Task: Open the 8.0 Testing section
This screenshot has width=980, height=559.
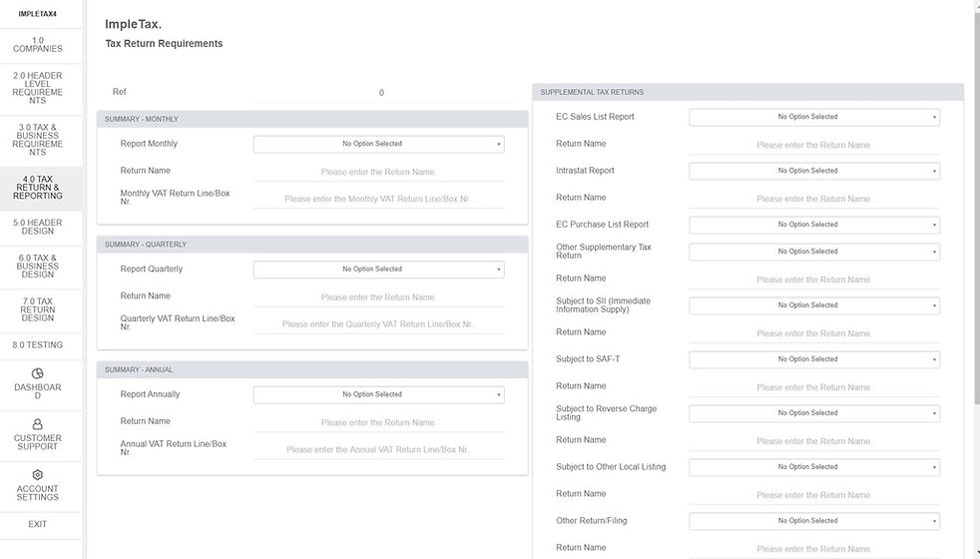Action: (x=38, y=345)
